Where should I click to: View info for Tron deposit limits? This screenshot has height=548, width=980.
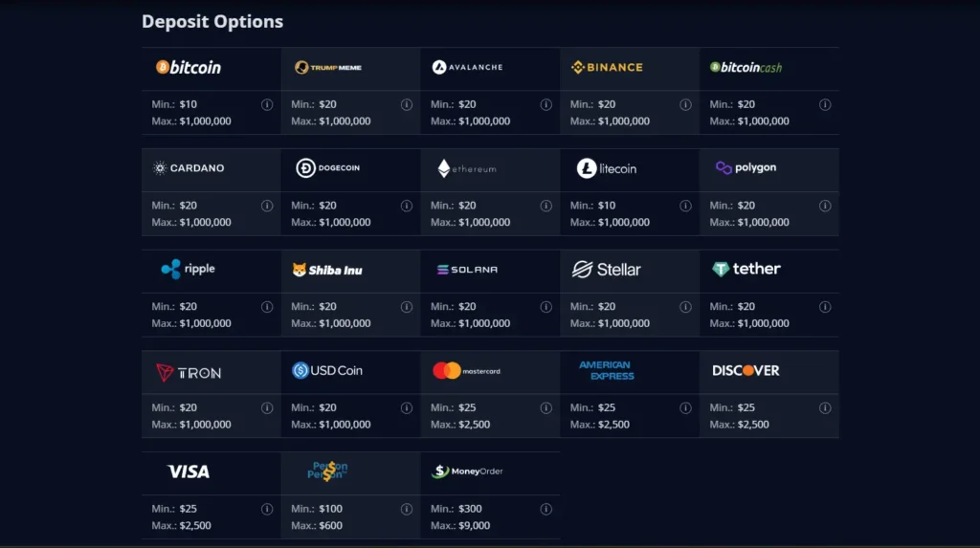coord(267,408)
